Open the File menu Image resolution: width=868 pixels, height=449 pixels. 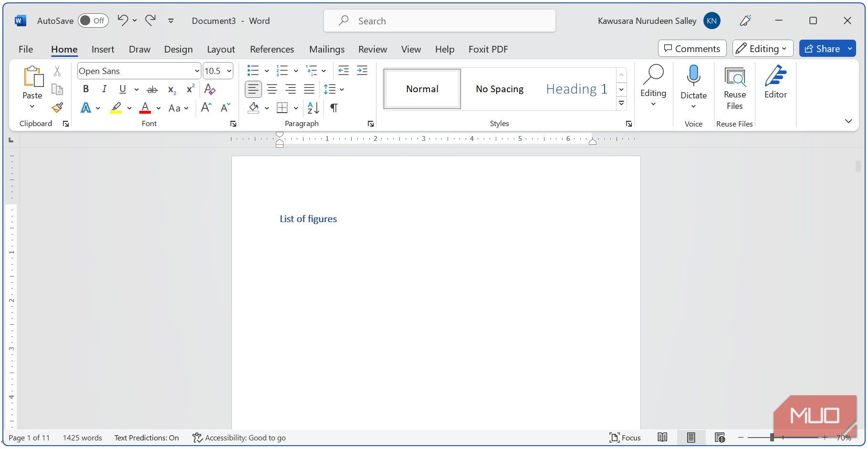click(x=26, y=49)
